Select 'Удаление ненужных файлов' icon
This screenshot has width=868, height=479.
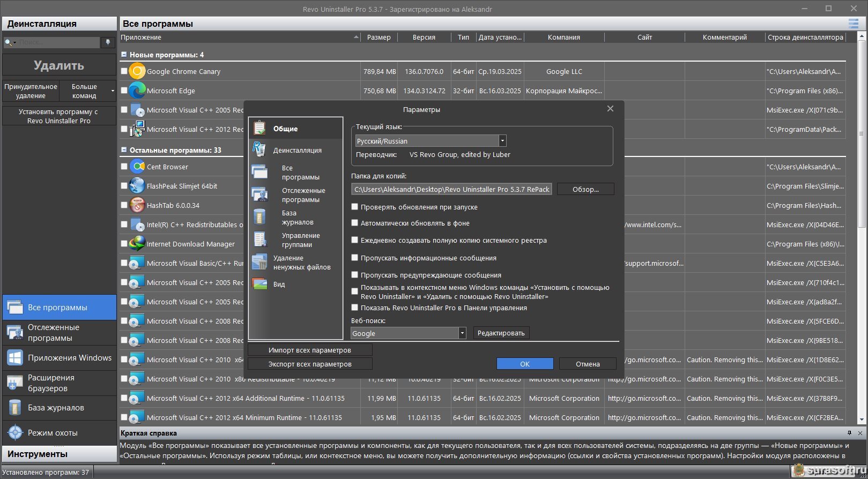click(259, 262)
